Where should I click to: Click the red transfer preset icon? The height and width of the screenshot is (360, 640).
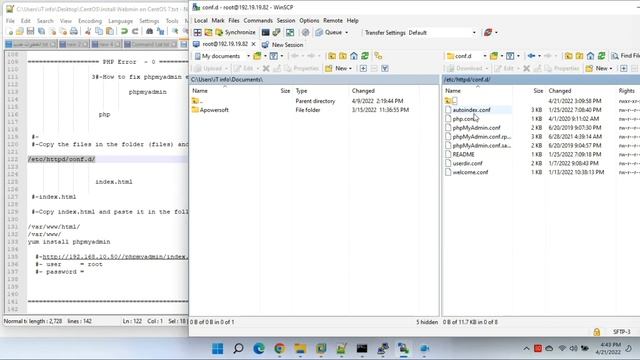pyautogui.click(x=488, y=32)
